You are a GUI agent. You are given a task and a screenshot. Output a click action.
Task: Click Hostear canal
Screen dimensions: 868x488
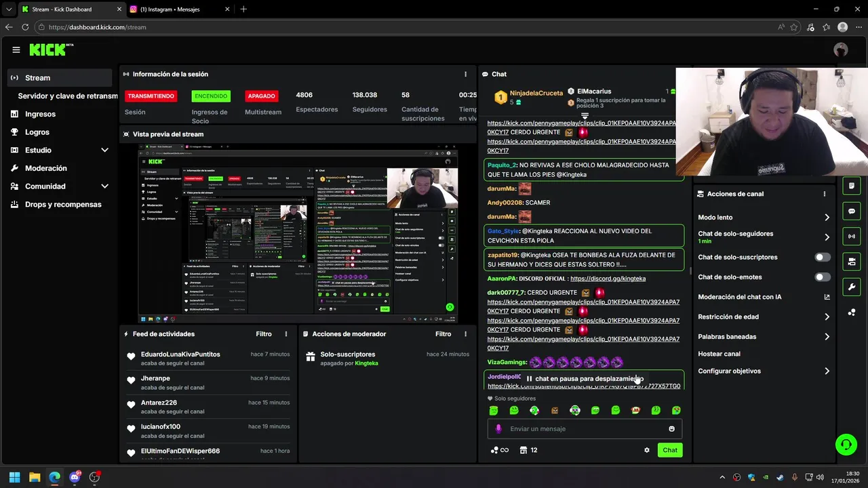click(x=719, y=354)
